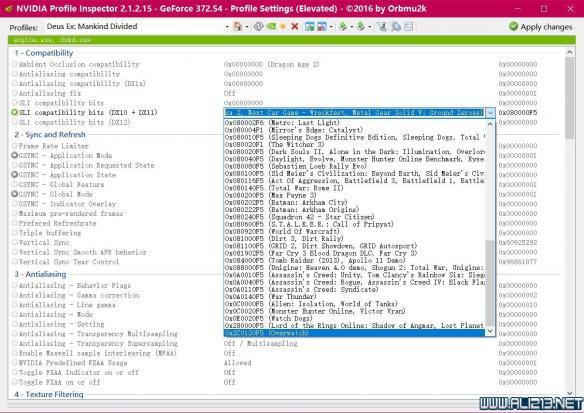Viewport: 584px width, 413px height.
Task: Open the dropdown arrow next to remove application icon
Action: pos(331,27)
